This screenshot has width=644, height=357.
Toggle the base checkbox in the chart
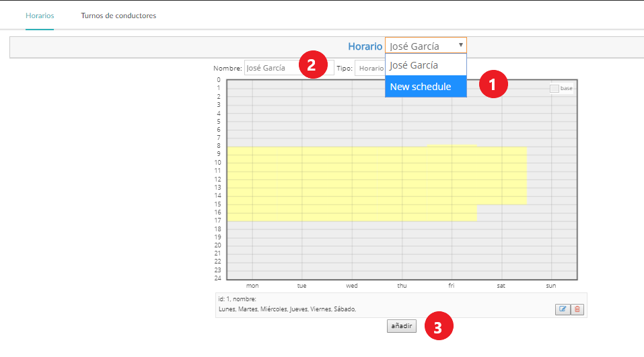(554, 89)
